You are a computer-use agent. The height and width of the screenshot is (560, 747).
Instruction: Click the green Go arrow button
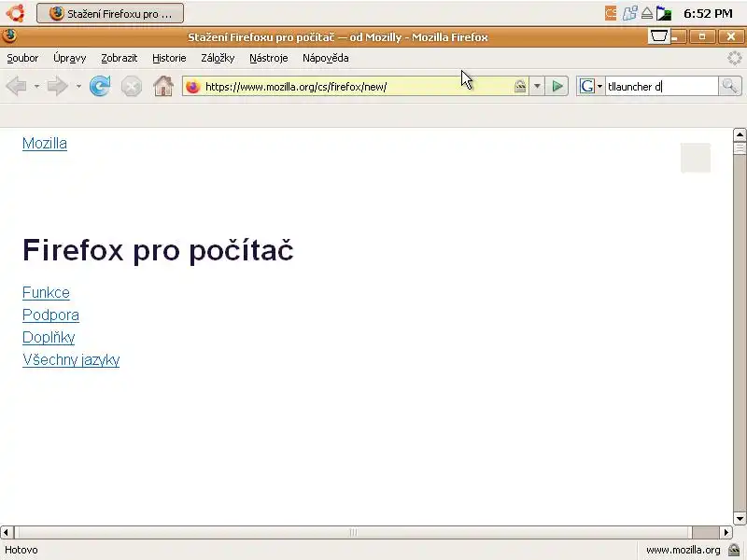(557, 86)
